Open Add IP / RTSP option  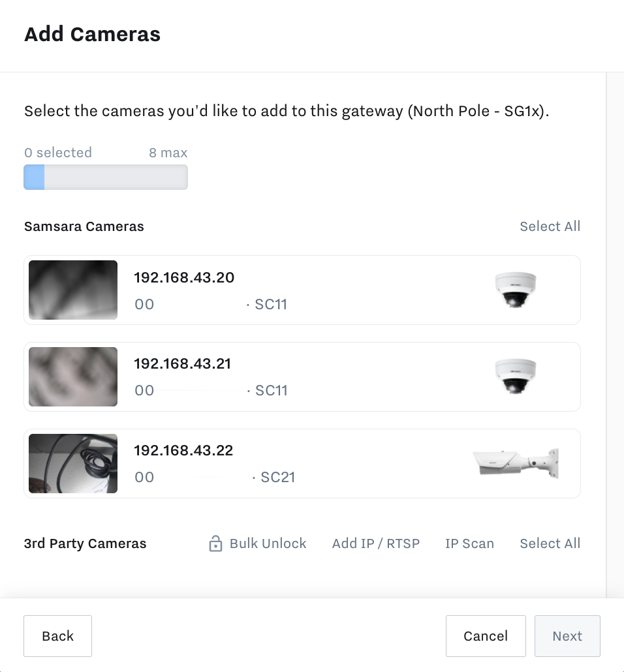click(x=376, y=543)
